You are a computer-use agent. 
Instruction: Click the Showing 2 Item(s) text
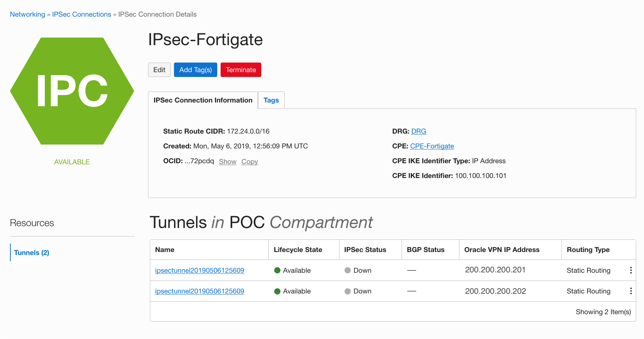click(x=603, y=312)
